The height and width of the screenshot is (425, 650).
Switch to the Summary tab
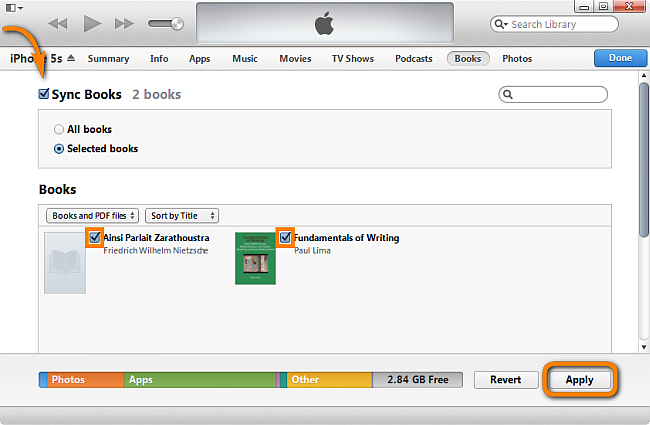(x=108, y=58)
